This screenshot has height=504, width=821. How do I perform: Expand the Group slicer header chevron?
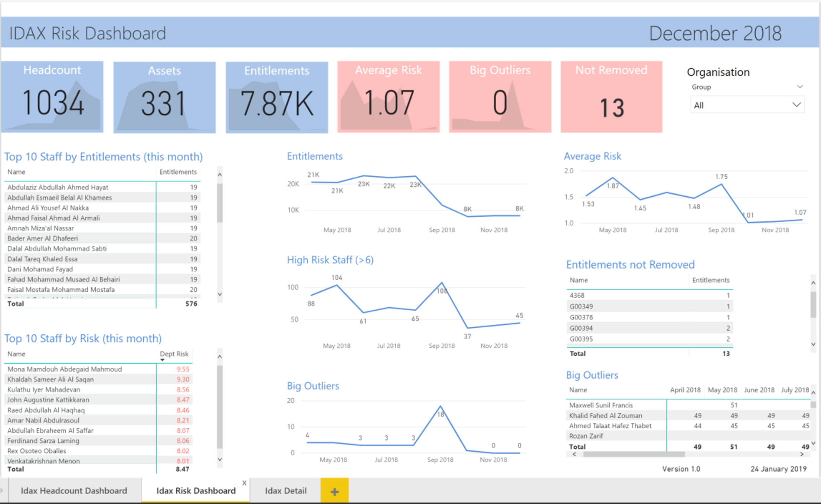pos(799,87)
